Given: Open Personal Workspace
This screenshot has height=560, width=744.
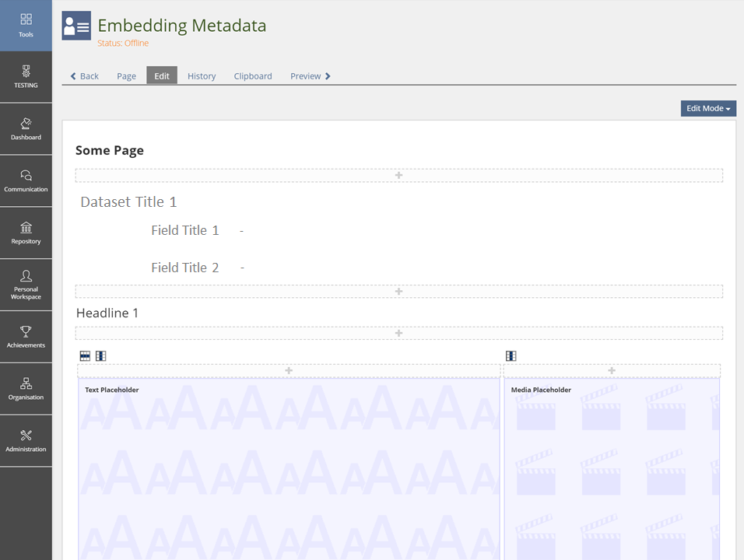Looking at the screenshot, I should (26, 285).
